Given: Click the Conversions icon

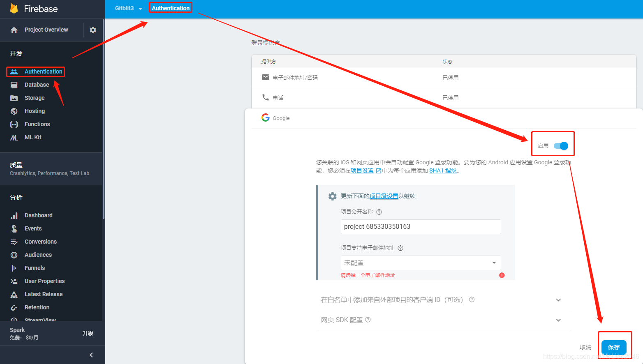Looking at the screenshot, I should 14,242.
